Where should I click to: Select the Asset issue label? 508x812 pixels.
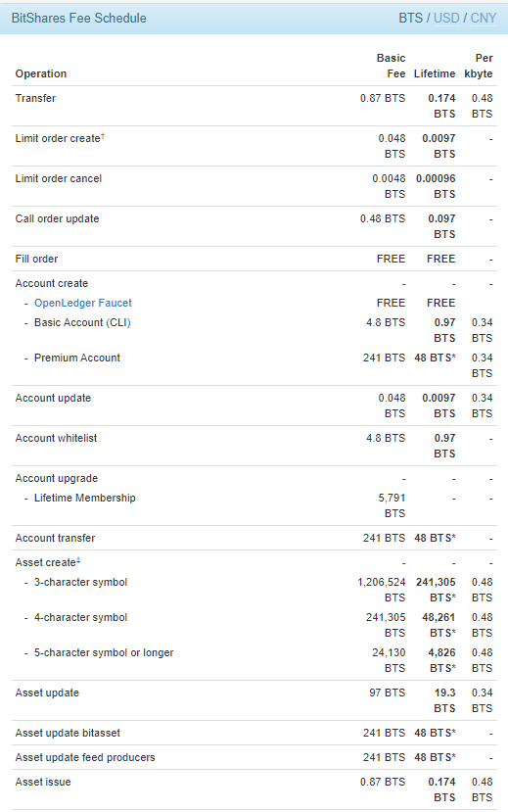[43, 782]
